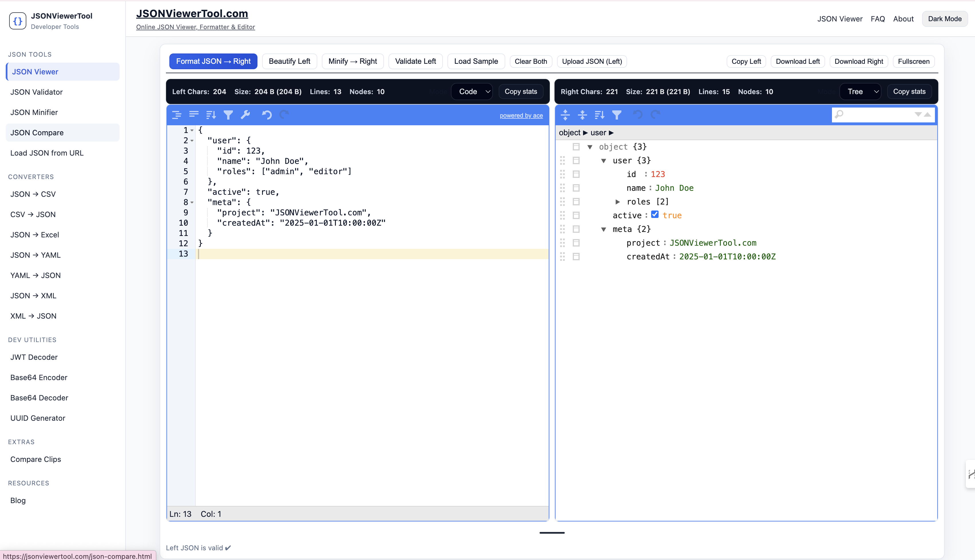This screenshot has height=560, width=975.
Task: Collapse all nodes using the tree toolbar icon
Action: (582, 115)
